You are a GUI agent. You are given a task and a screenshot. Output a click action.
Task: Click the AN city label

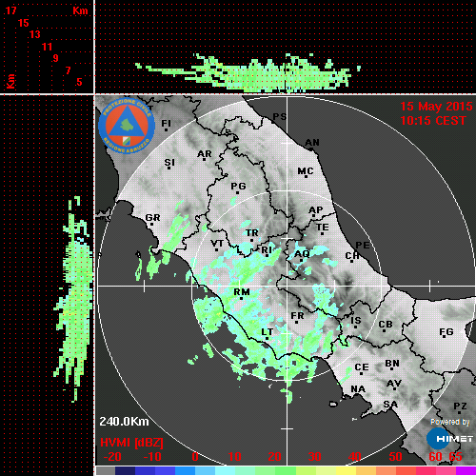(x=312, y=143)
